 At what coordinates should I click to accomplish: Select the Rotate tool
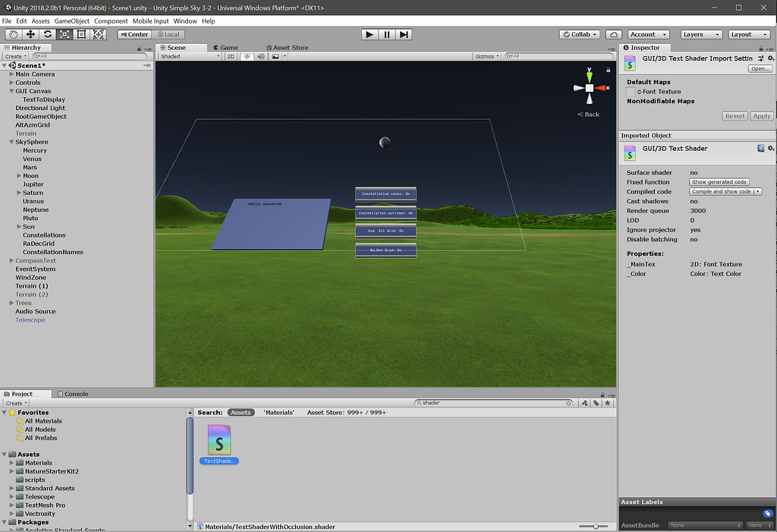[48, 34]
